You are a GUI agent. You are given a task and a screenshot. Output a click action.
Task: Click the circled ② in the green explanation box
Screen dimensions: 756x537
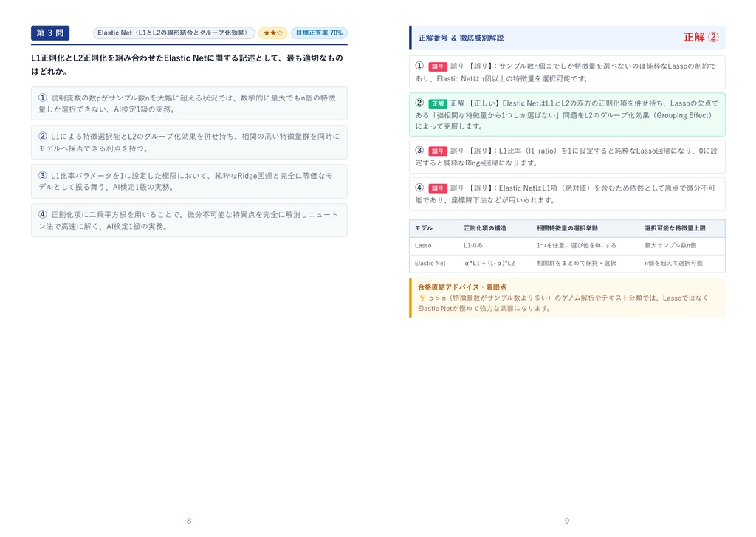419,103
